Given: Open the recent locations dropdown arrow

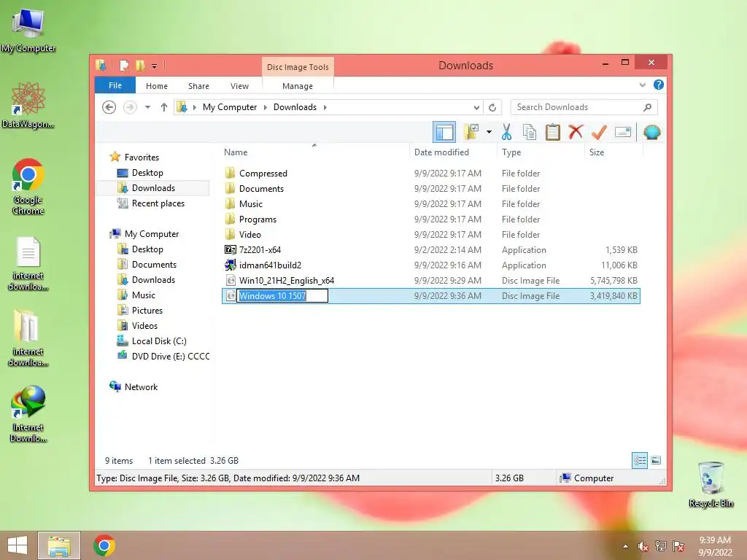Looking at the screenshot, I should pos(147,107).
